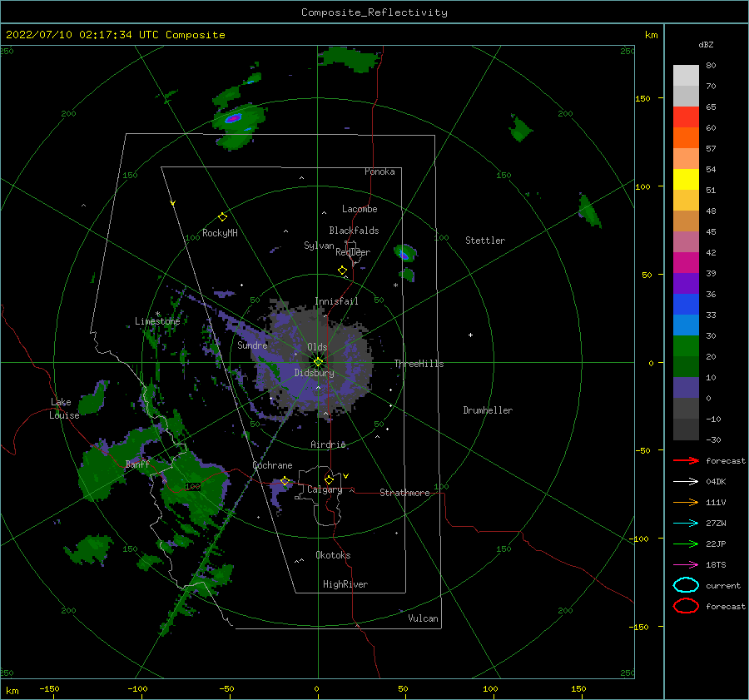Click the Okotoks town label

pos(333,555)
